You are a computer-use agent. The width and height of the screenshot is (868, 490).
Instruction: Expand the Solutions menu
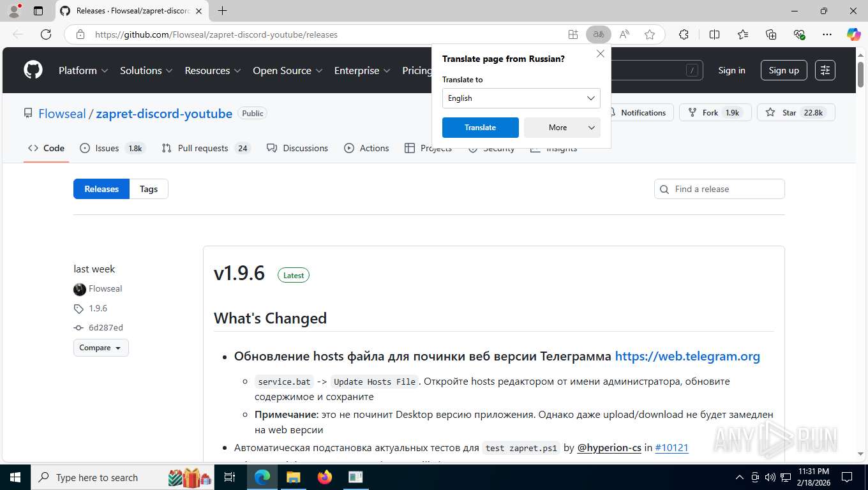point(146,70)
